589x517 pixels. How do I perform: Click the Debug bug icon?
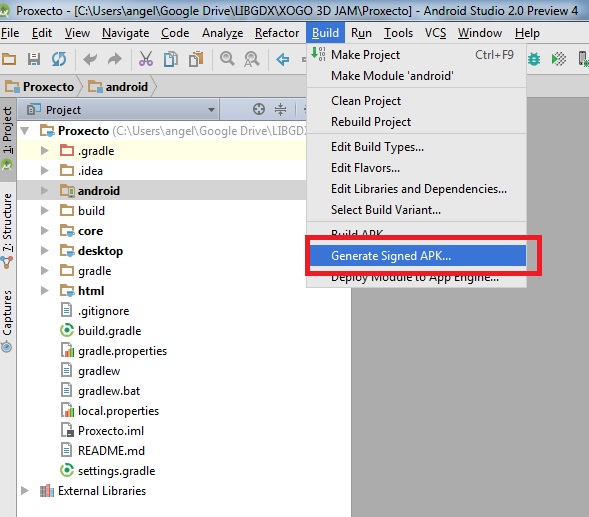(x=534, y=59)
